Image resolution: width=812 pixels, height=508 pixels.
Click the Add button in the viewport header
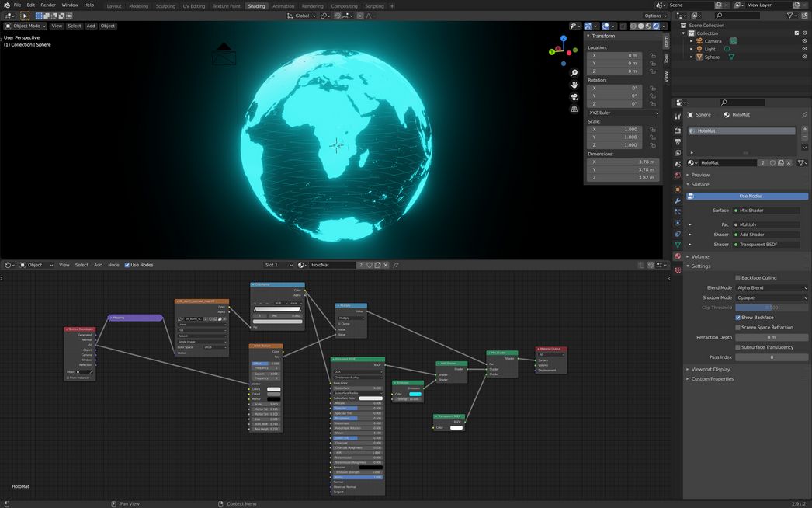click(x=91, y=26)
